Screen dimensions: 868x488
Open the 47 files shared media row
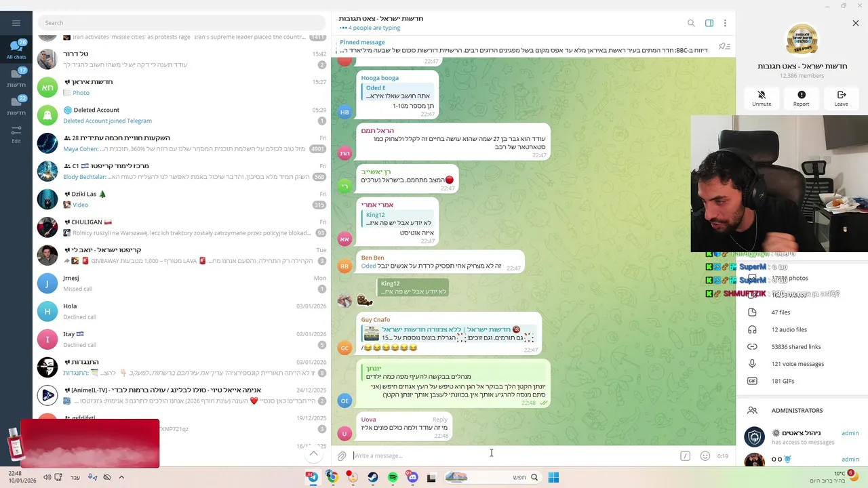[x=802, y=312]
